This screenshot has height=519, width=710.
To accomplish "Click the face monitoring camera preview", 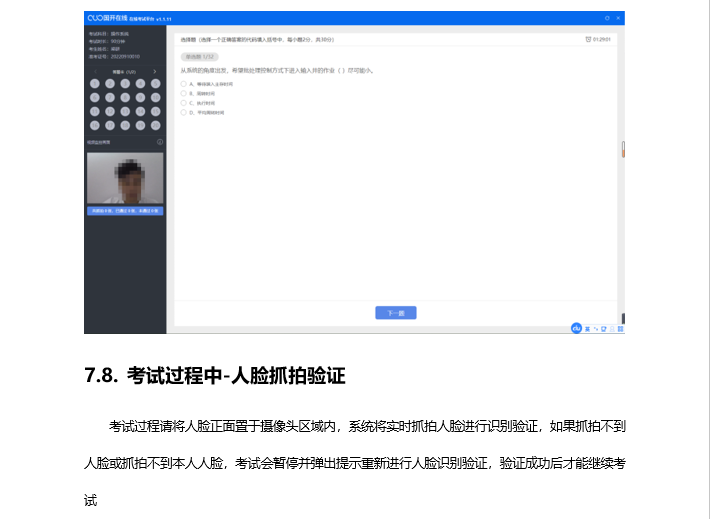I will (x=125, y=178).
